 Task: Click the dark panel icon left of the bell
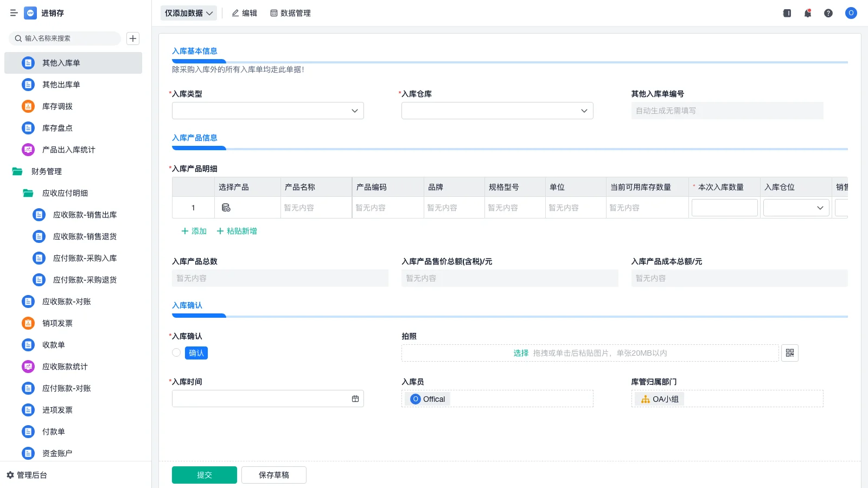[787, 13]
